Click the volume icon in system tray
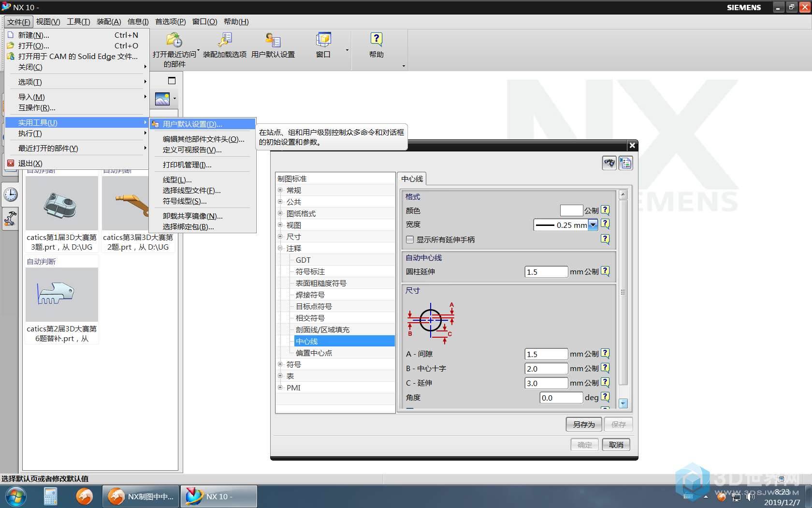812x508 pixels. [750, 497]
